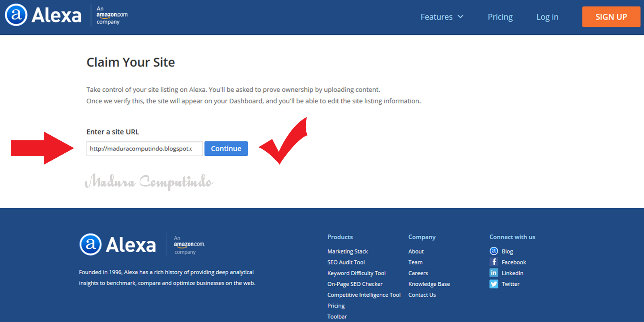Click the orange SIGN UP button

pos(611,17)
